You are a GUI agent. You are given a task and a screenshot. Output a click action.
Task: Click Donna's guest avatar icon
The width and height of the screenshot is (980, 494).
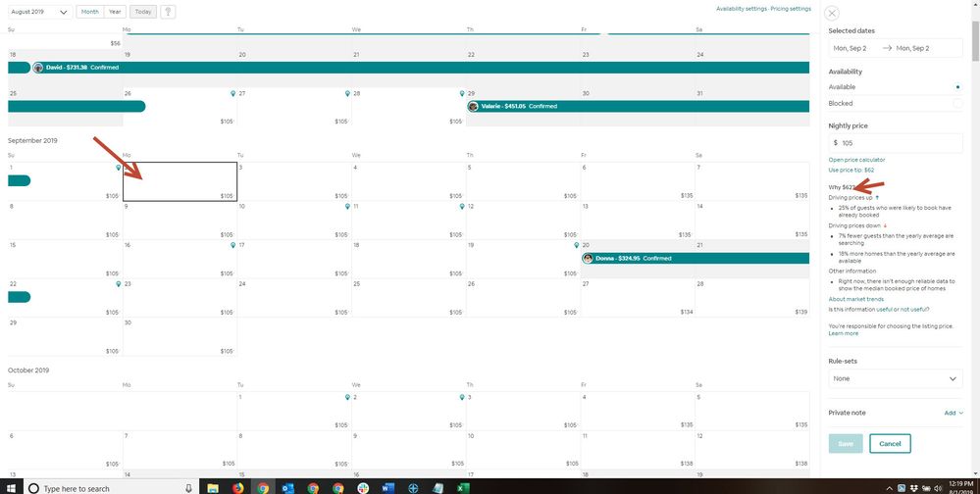[588, 259]
